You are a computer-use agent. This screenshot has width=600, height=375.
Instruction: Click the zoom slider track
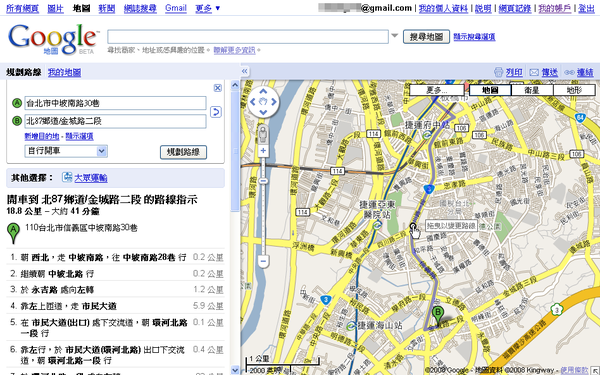(x=263, y=207)
